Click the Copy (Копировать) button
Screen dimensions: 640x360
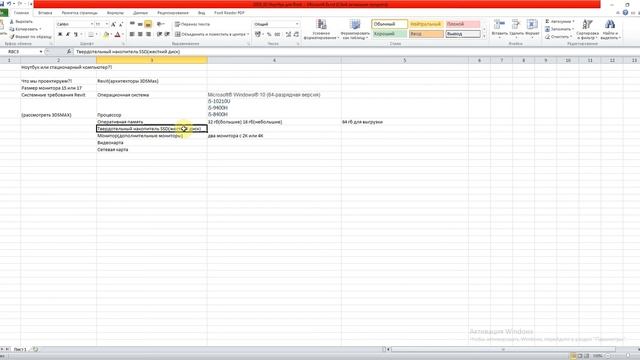pyautogui.click(x=24, y=29)
